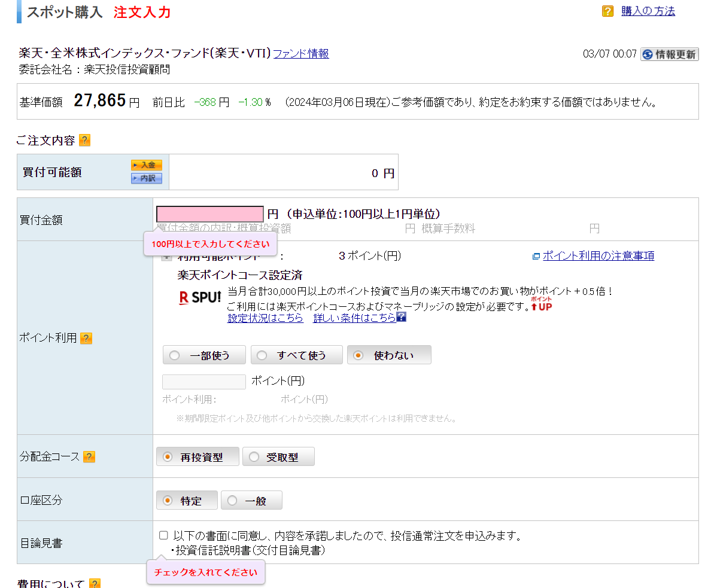Click the help icon beside ポイント利用
The height and width of the screenshot is (588, 711).
coord(86,339)
